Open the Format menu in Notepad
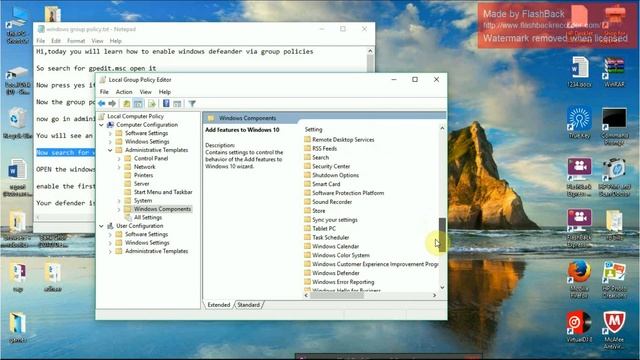 point(76,41)
